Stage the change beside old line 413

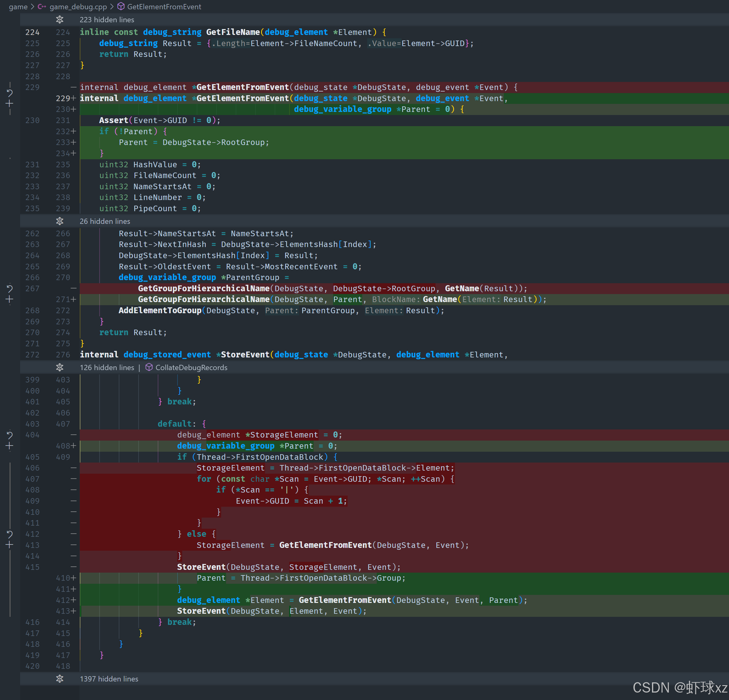[10, 545]
